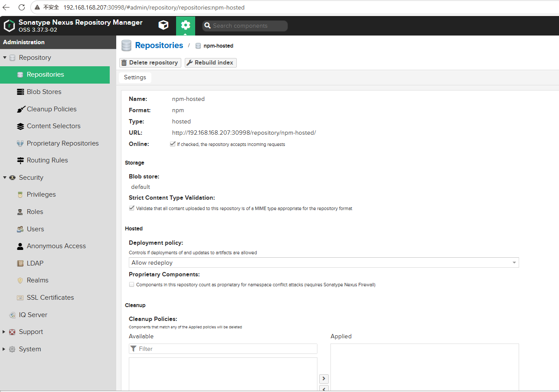Screen dimensions: 559x392
Task: Open Repositories in the sidebar
Action: (x=55, y=75)
